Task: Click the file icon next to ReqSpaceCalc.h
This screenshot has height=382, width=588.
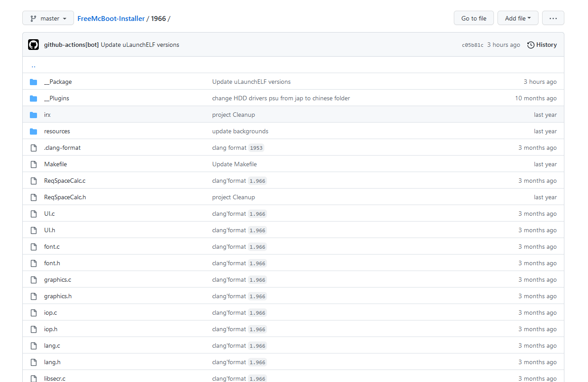Action: 33,197
